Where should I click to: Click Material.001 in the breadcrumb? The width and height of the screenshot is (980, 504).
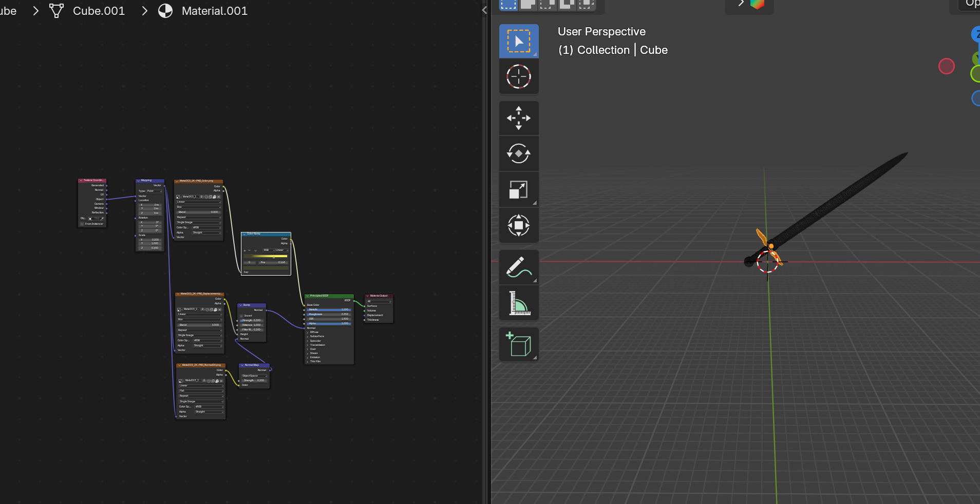click(215, 11)
